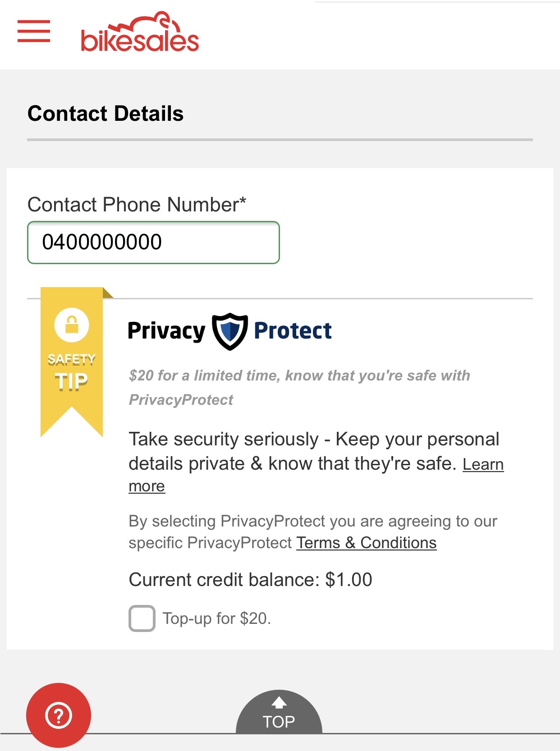Click the Contact Phone Number label
This screenshot has height=751, width=560.
tap(137, 205)
